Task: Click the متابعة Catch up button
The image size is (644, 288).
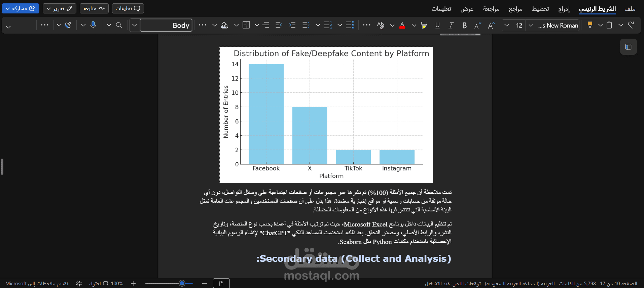Action: click(94, 8)
